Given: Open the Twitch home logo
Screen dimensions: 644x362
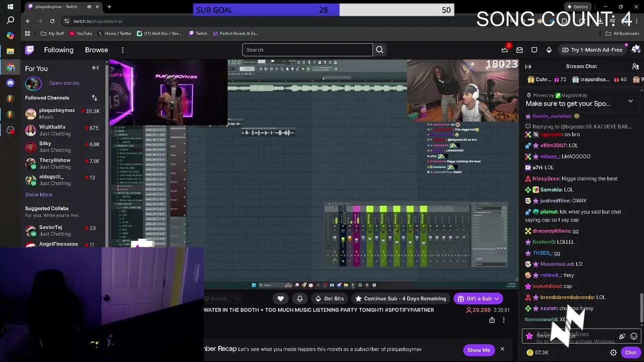Looking at the screenshot, I should (30, 50).
